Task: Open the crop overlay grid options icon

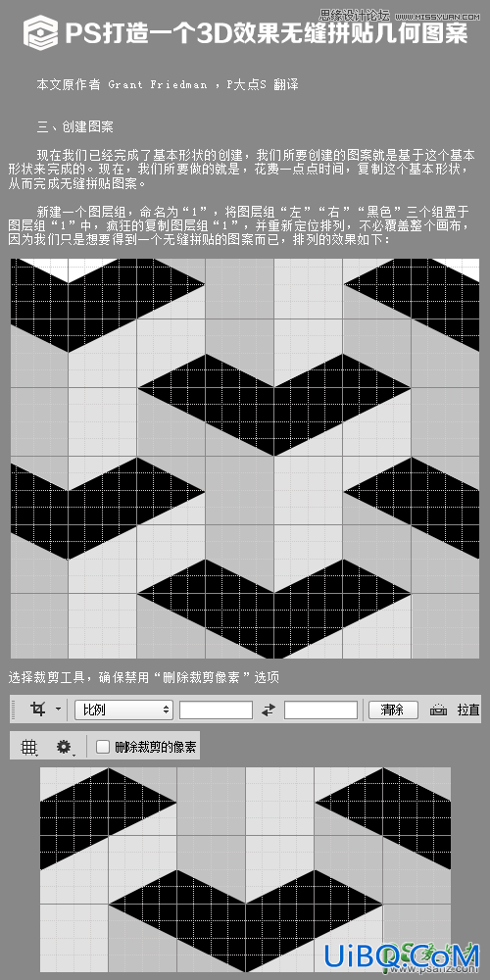Action: point(29,746)
